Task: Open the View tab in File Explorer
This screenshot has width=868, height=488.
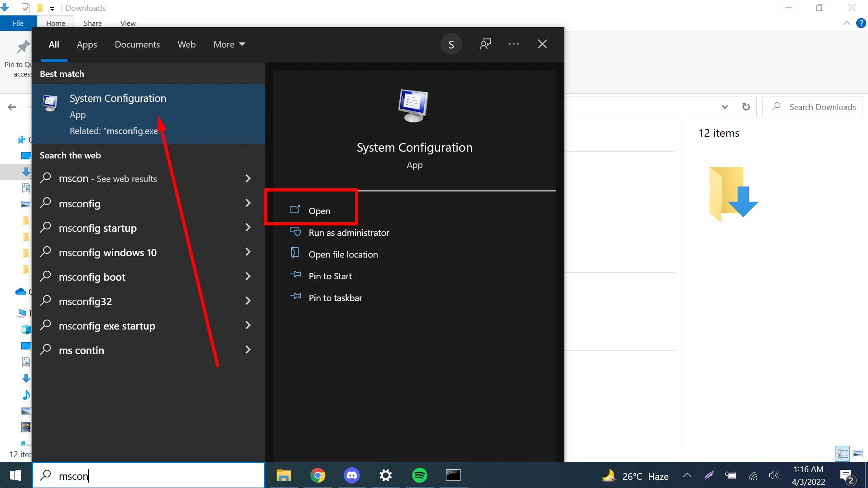Action: click(x=128, y=23)
